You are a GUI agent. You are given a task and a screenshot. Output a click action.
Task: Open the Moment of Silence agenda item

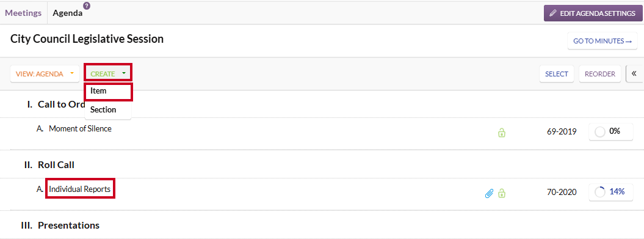click(80, 128)
